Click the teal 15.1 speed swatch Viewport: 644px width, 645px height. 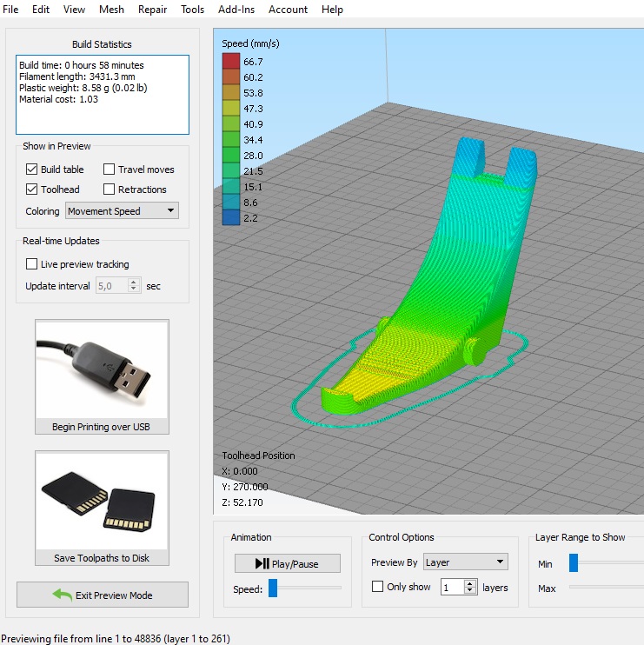pyautogui.click(x=231, y=186)
